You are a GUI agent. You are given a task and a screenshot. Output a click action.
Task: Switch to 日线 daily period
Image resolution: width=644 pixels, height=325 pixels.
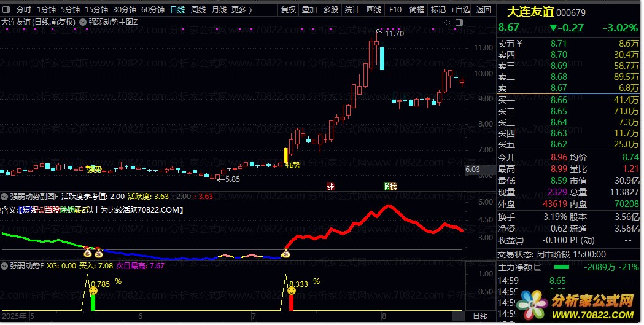pos(177,9)
